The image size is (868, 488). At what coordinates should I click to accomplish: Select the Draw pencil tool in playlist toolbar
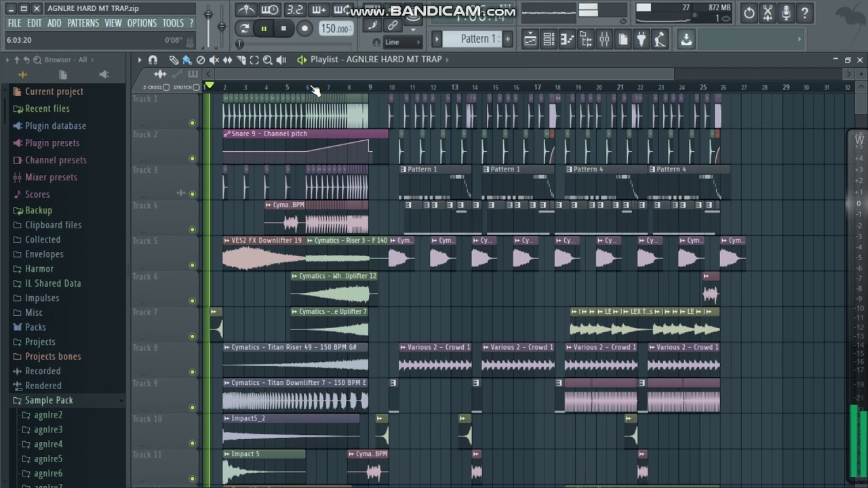pos(174,60)
